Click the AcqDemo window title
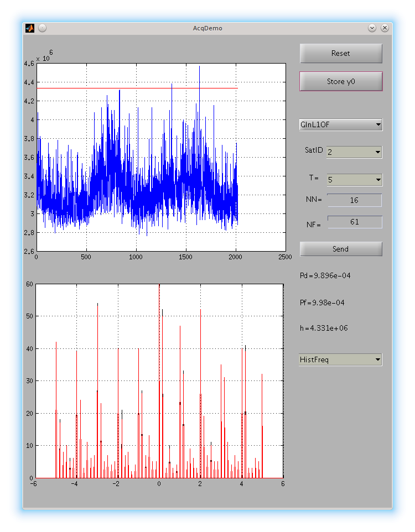415x532 pixels. [x=207, y=28]
